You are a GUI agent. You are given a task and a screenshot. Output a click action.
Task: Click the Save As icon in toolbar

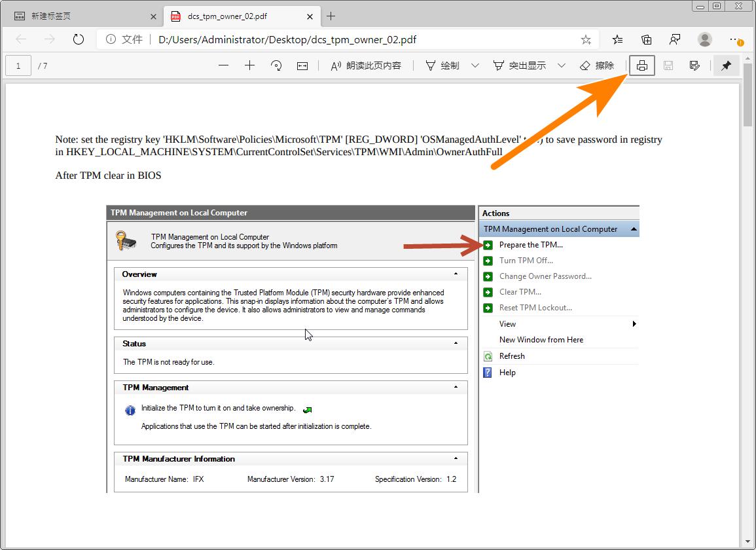coord(694,65)
